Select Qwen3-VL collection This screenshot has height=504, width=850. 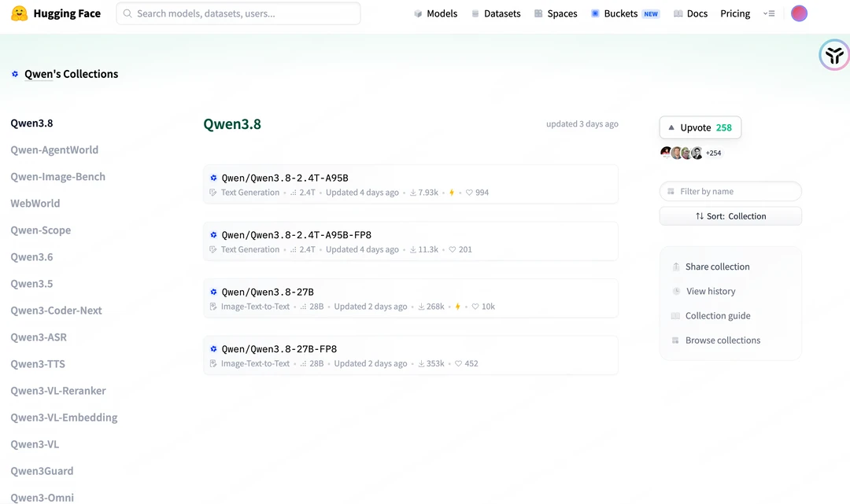[35, 444]
